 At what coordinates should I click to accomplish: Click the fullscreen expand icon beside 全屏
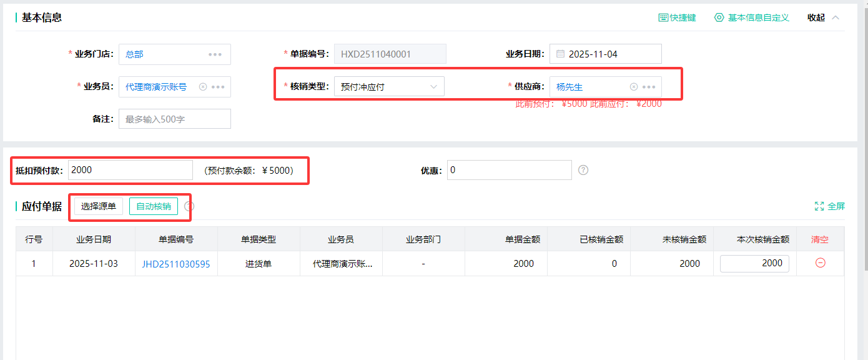820,205
